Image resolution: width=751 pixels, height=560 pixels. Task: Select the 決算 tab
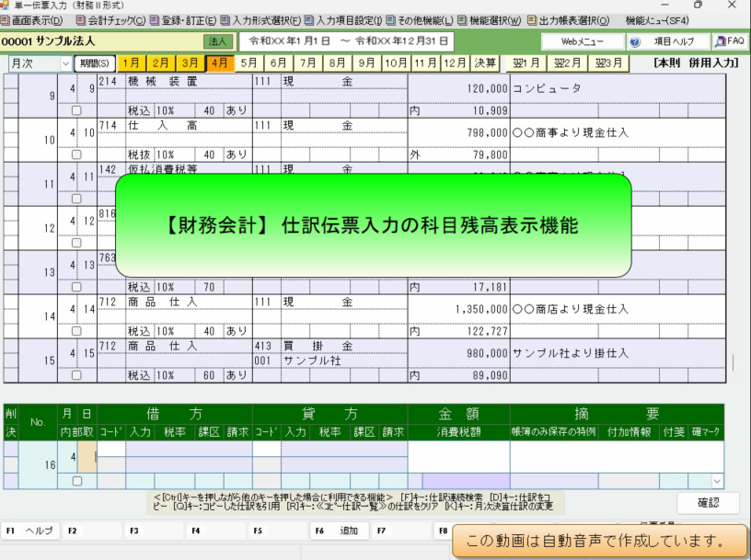pyautogui.click(x=485, y=63)
